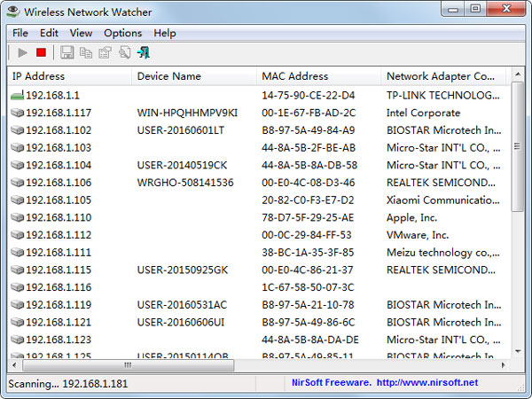The image size is (532, 399).
Task: Select device name USER-20150925GK
Action: click(183, 270)
